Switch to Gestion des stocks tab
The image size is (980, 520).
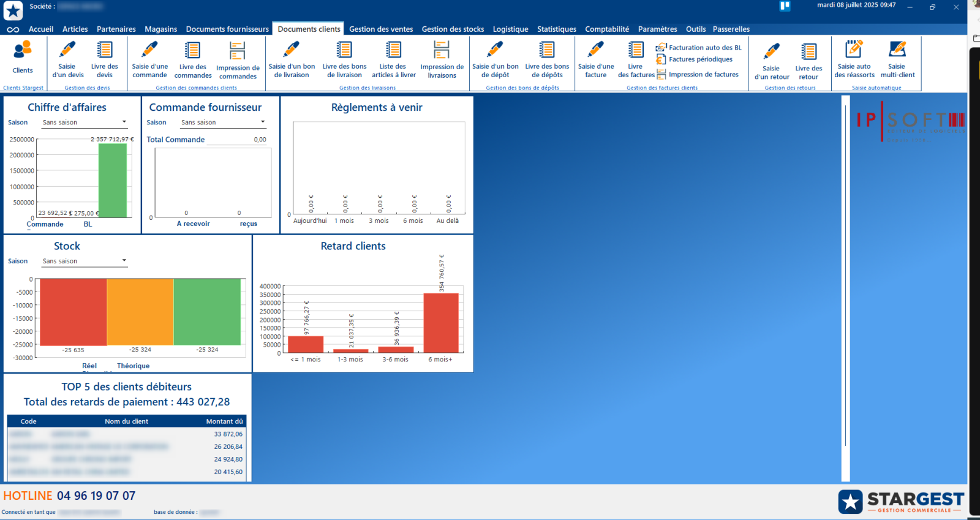pyautogui.click(x=453, y=29)
